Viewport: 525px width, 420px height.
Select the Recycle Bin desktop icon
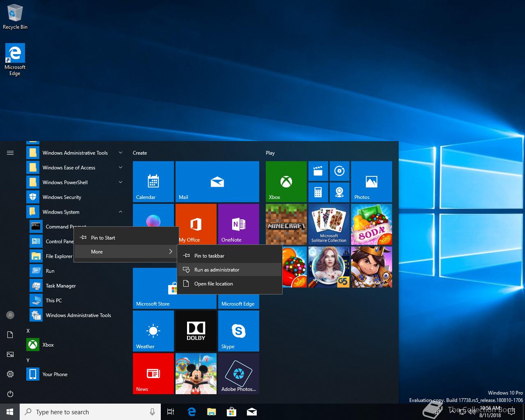coord(15,16)
